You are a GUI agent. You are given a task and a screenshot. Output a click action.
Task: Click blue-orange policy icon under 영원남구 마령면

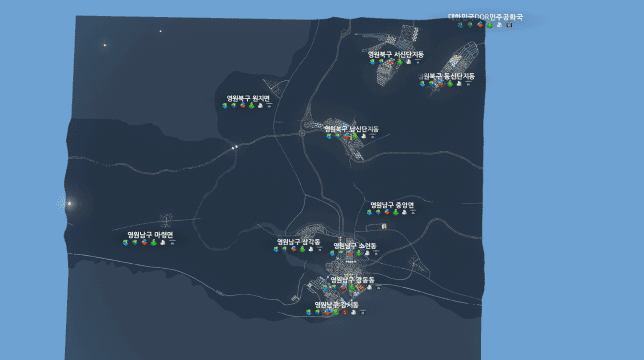click(144, 242)
